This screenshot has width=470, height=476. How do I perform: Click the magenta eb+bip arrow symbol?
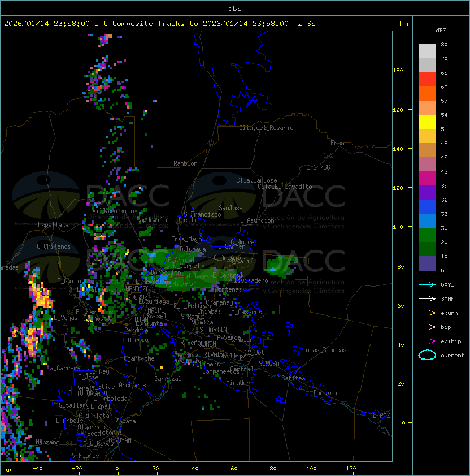click(427, 341)
